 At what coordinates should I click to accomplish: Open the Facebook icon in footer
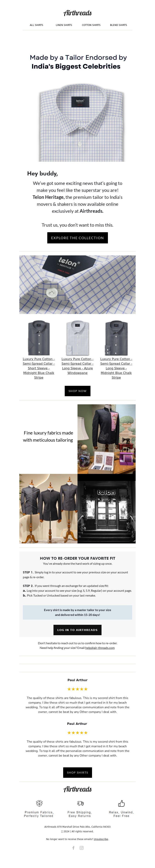(x=73, y=848)
